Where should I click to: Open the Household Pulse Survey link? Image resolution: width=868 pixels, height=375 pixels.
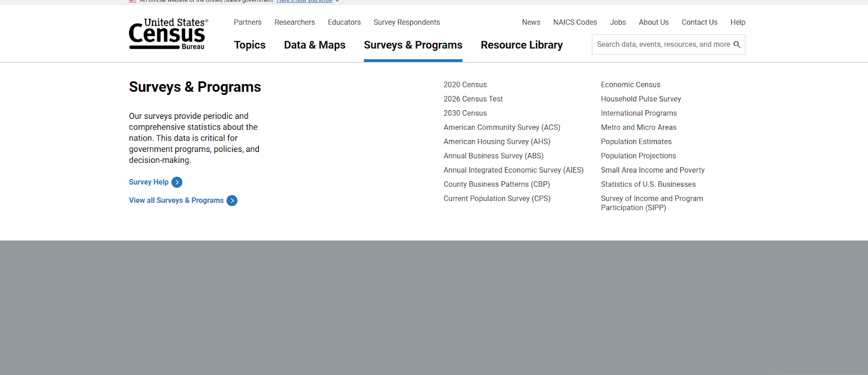point(641,99)
